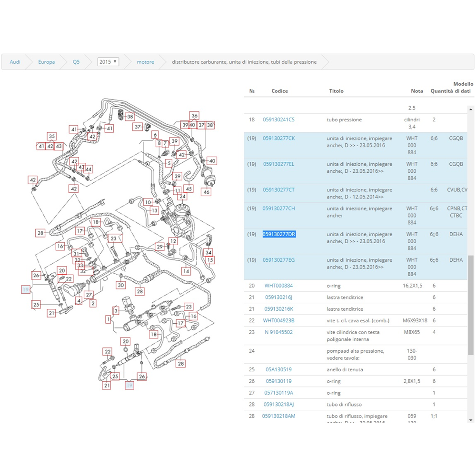Select callout 13 in the diagram
The height and width of the screenshot is (476, 476).
(155, 210)
